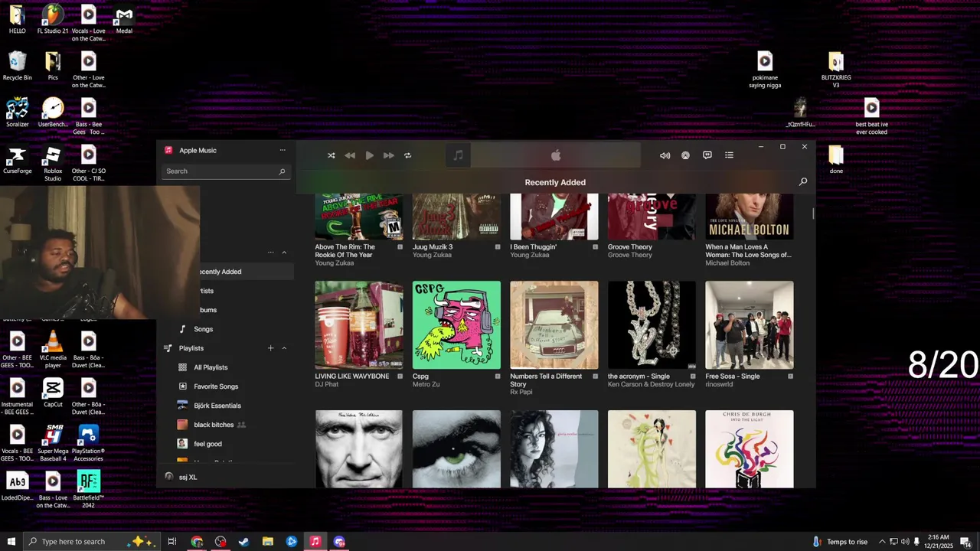Select the Recycle Bin desktop icon

17,67
